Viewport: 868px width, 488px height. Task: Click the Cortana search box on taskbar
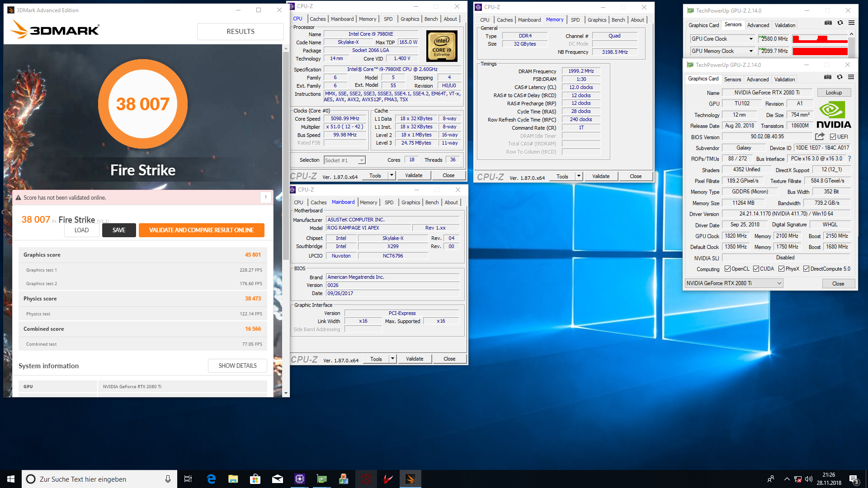tap(99, 479)
